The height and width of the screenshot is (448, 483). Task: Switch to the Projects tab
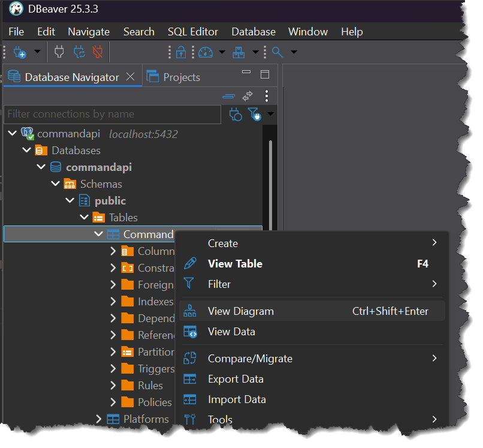click(181, 77)
